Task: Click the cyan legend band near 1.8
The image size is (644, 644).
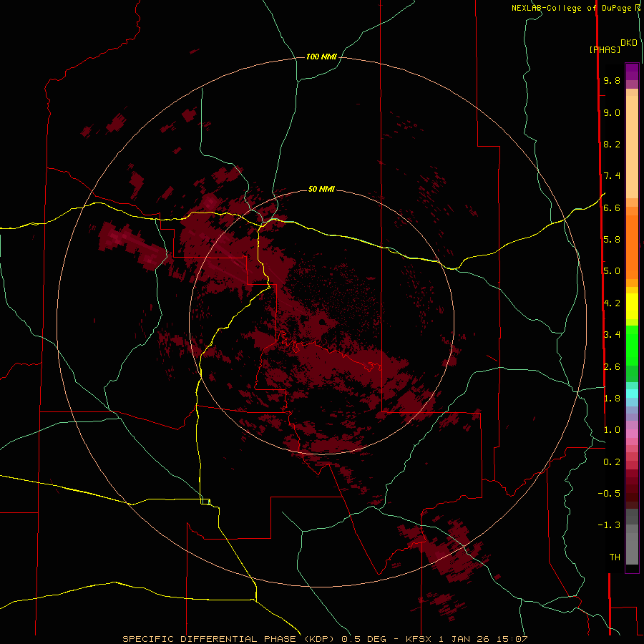Action: pyautogui.click(x=632, y=394)
